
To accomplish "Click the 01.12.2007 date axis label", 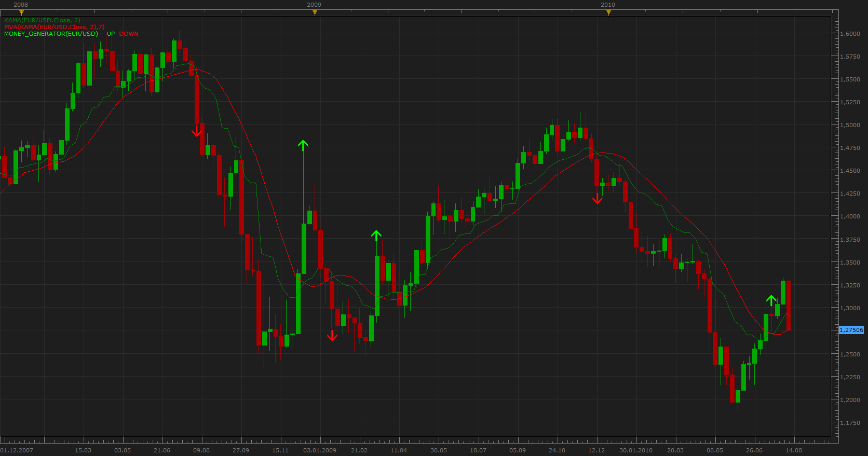I will click(x=17, y=450).
